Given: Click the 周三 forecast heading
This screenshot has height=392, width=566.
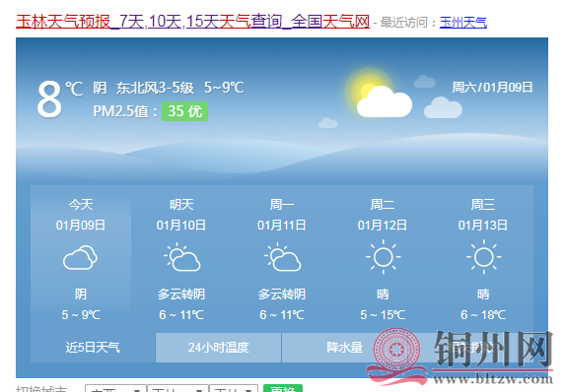Looking at the screenshot, I should pyautogui.click(x=483, y=205).
